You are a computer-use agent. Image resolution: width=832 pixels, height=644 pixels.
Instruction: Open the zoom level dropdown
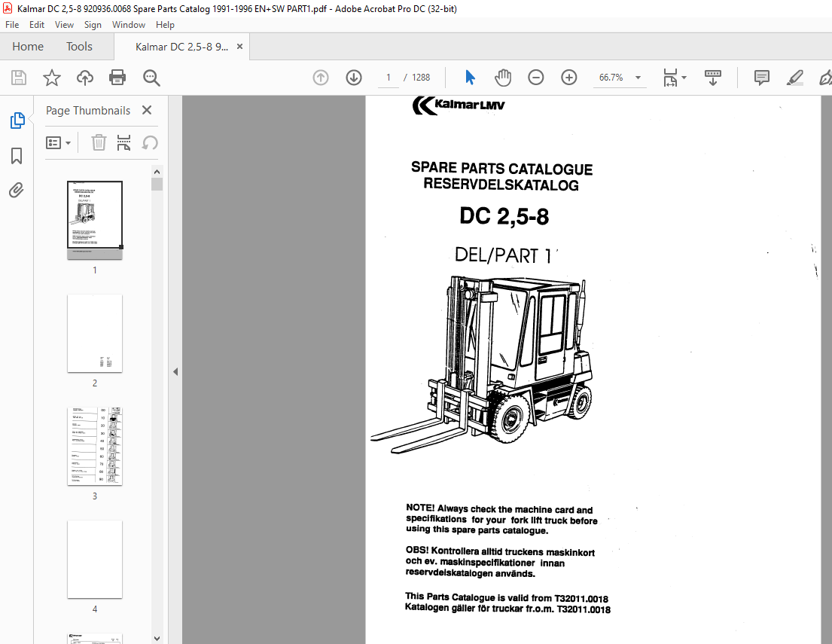638,78
